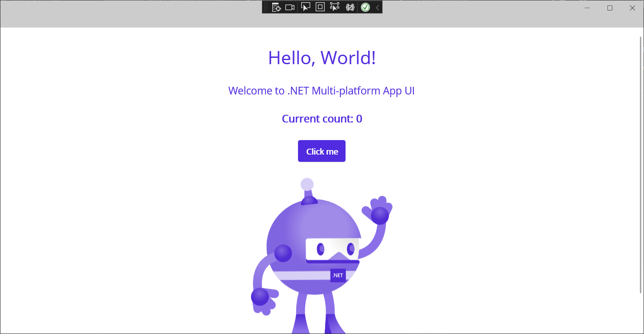The height and width of the screenshot is (334, 644).
Task: Enable element selection mode in the toolbar
Action: [306, 7]
